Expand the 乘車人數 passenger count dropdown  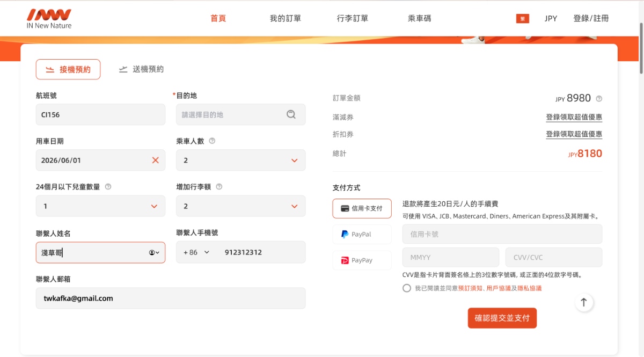[x=241, y=160]
